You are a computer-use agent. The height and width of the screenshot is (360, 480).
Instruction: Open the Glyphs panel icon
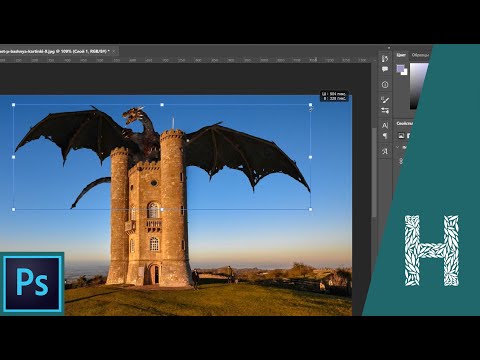click(x=385, y=151)
